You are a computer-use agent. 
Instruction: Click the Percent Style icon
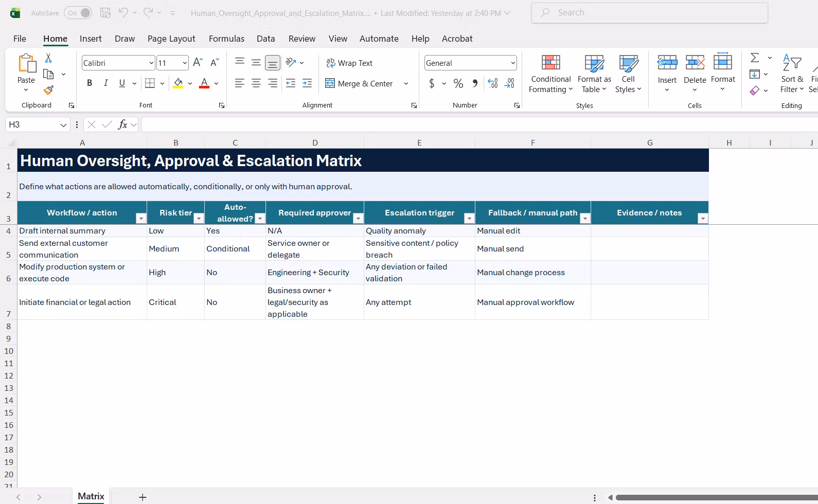(458, 83)
